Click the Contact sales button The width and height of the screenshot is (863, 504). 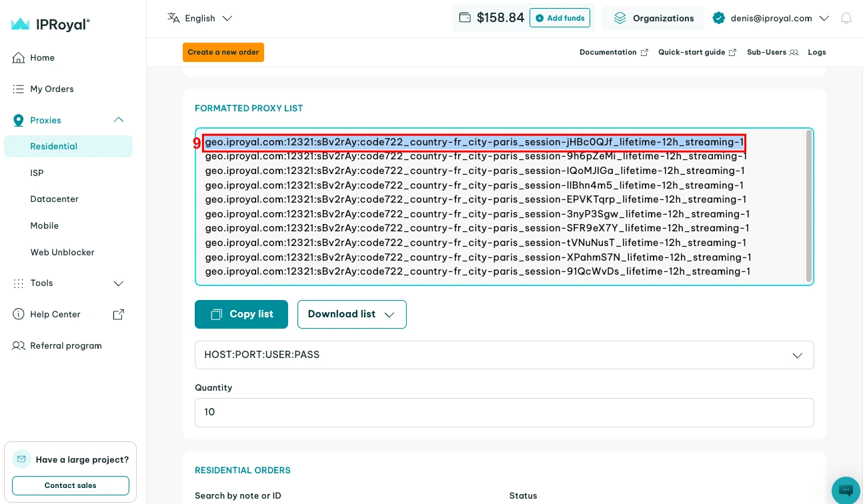pyautogui.click(x=71, y=485)
